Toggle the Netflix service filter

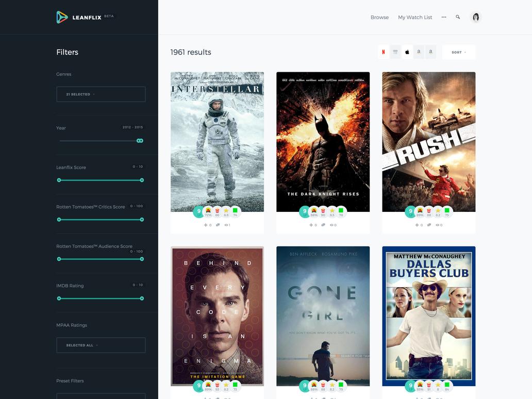[x=384, y=52]
